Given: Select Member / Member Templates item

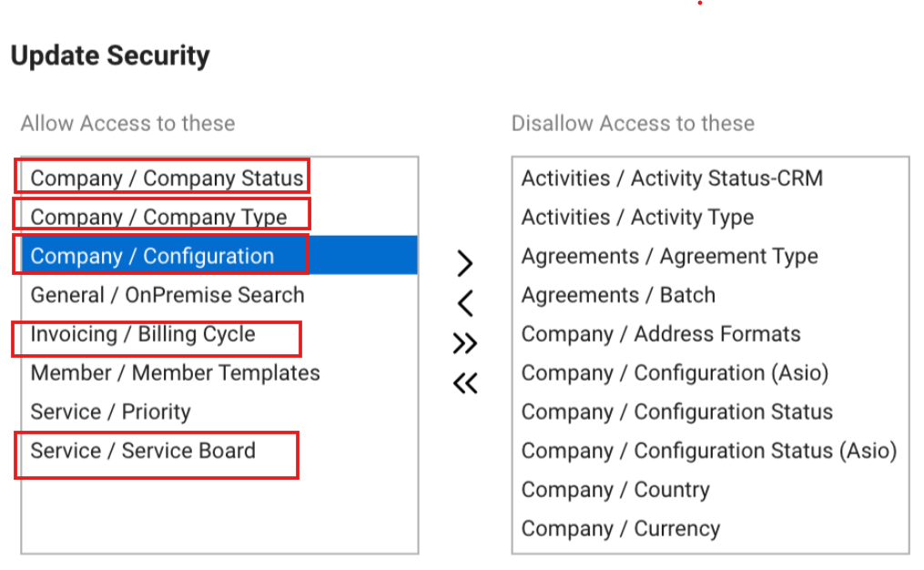Looking at the screenshot, I should pos(174,372).
